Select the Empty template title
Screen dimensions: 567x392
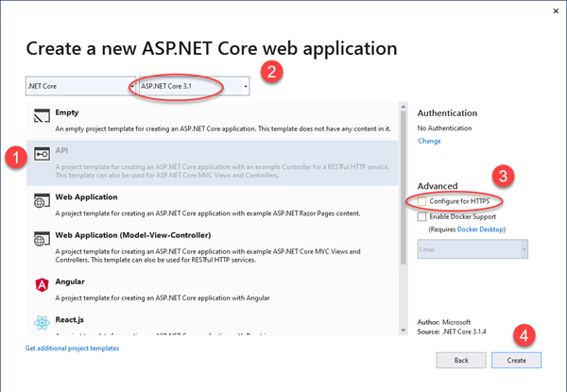(67, 112)
